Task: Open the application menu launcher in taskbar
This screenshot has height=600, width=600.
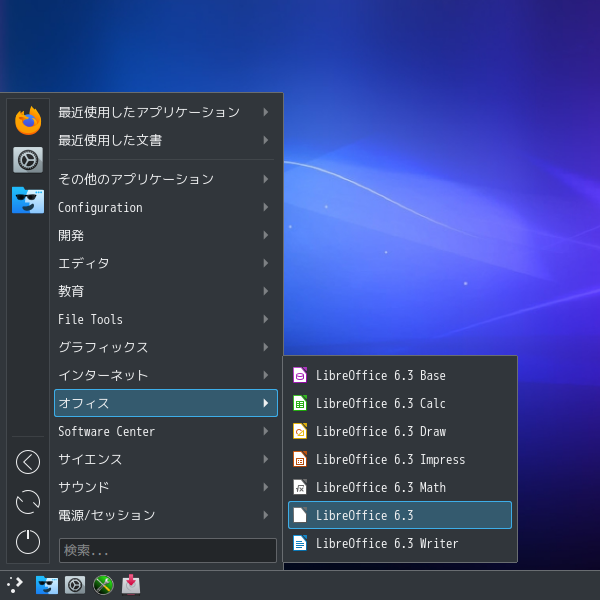Action: [15, 585]
